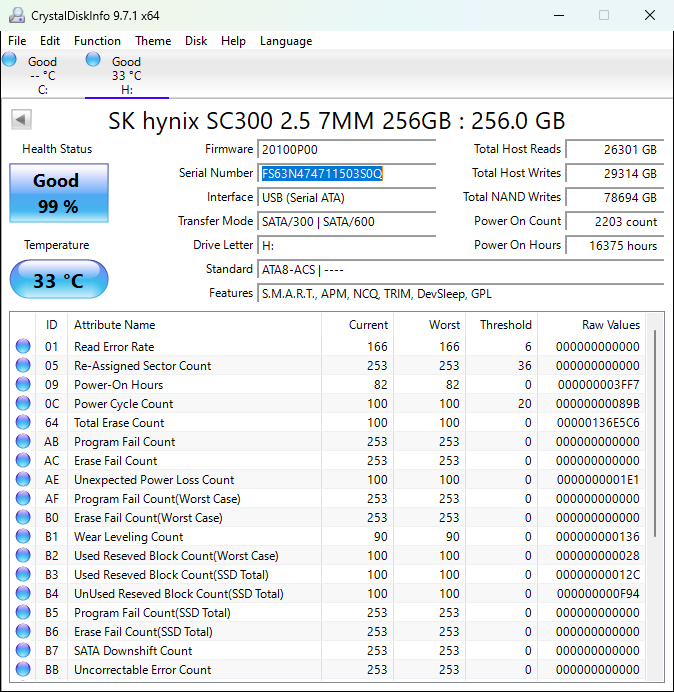Click status orb for row B6
This screenshot has height=692, width=674.
point(23,631)
